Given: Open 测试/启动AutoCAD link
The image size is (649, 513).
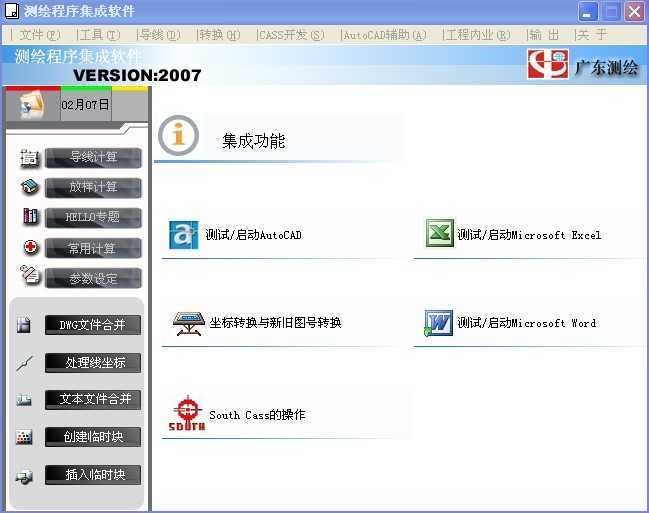Looking at the screenshot, I should (x=254, y=235).
